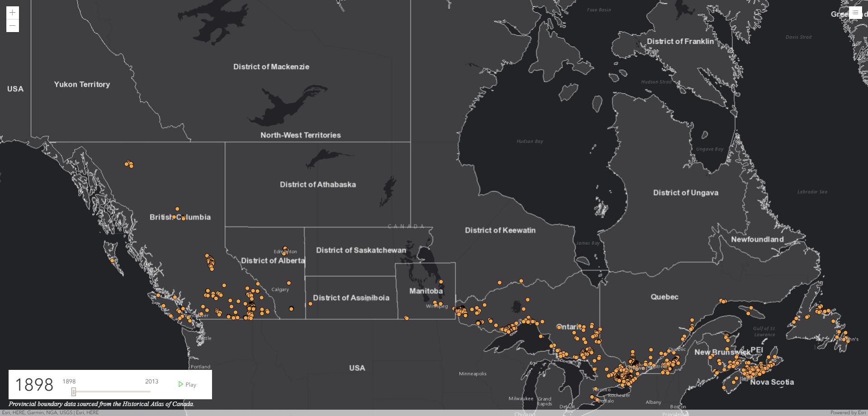Select marker left of District of Assiniboia label
This screenshot has height=416, width=868.
[310, 304]
